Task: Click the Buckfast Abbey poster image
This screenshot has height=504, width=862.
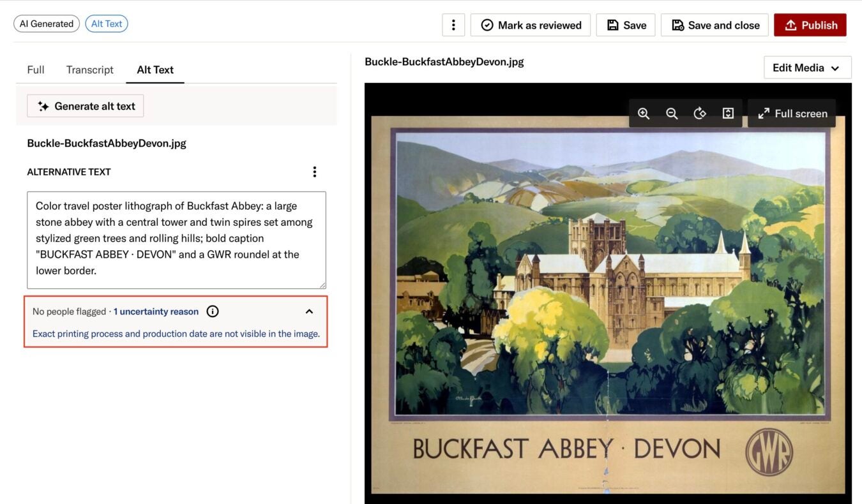Action: (608, 305)
